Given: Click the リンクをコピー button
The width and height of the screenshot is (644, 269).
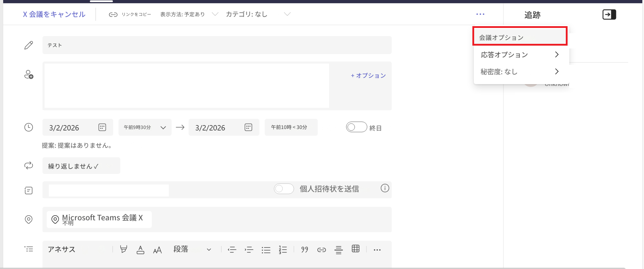Looking at the screenshot, I should [130, 14].
